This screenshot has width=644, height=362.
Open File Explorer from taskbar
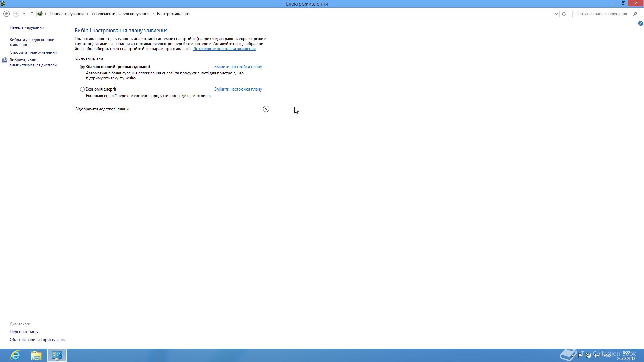(x=36, y=355)
